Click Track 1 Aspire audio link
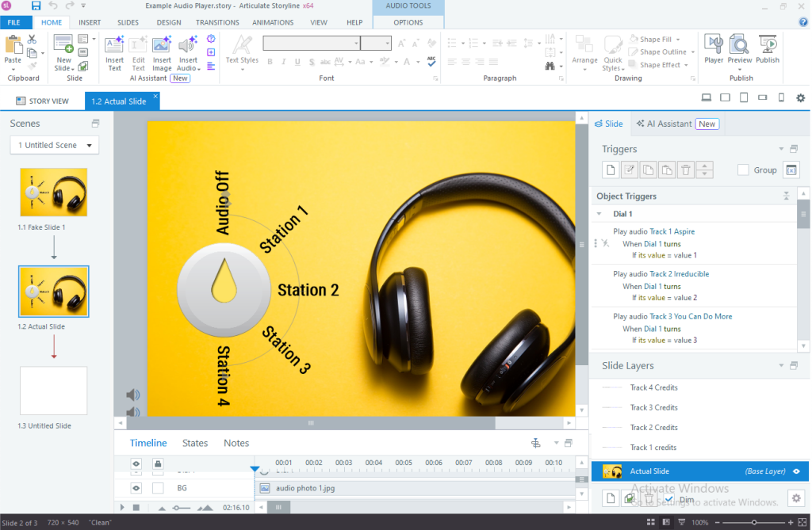812x530 pixels. point(672,231)
